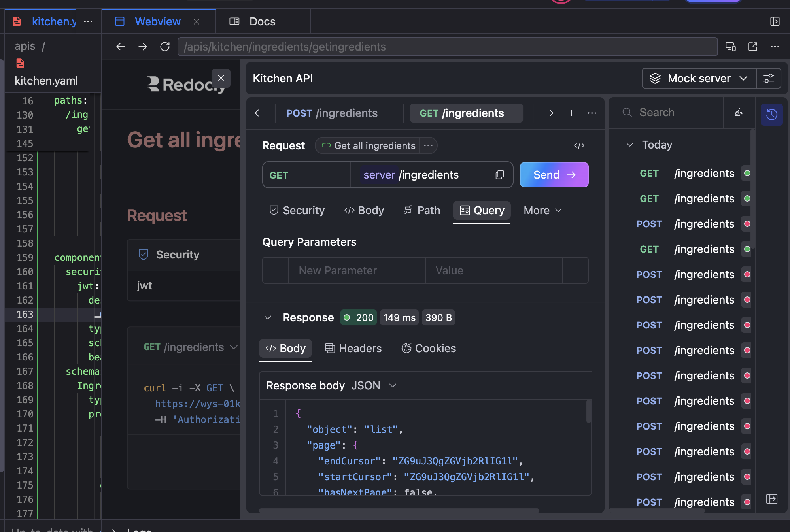Open the Security request tab
Screen dimensions: 790x532
(297, 210)
